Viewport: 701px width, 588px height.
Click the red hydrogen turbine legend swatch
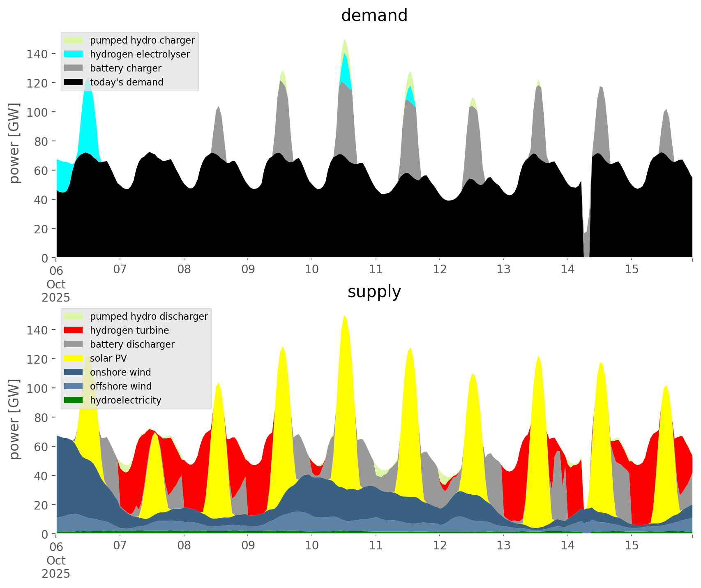tap(74, 330)
